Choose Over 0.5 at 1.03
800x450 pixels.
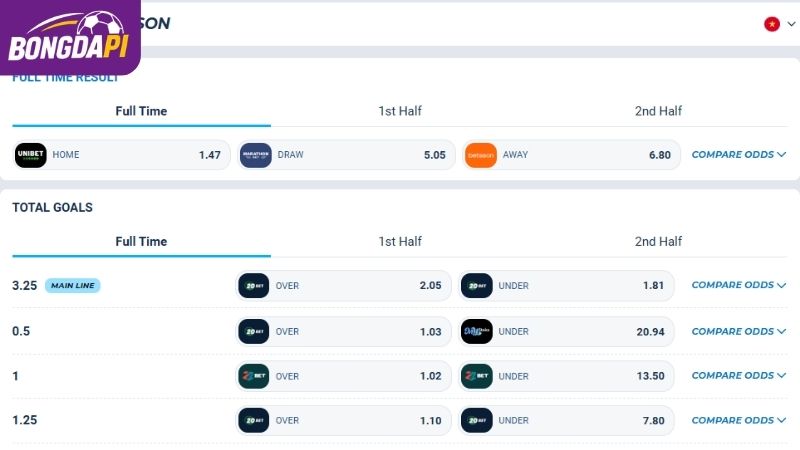(x=343, y=332)
